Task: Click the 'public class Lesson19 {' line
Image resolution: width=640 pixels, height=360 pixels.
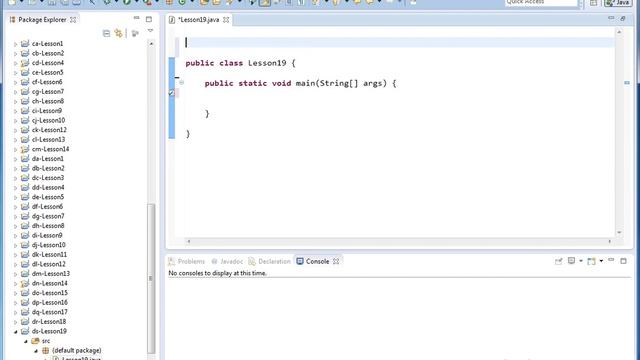Action: [x=240, y=63]
